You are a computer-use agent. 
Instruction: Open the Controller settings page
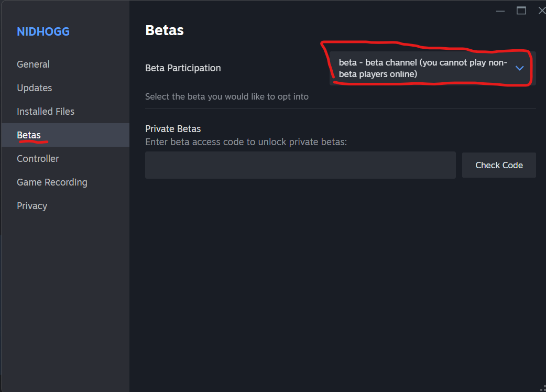pos(38,159)
